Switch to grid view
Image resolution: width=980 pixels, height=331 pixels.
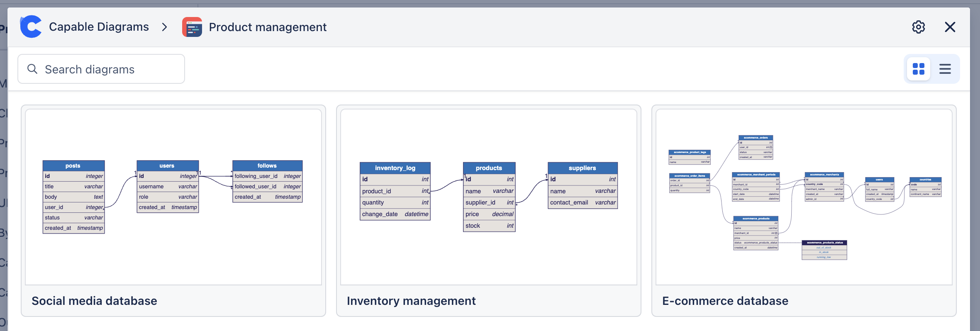click(x=918, y=69)
